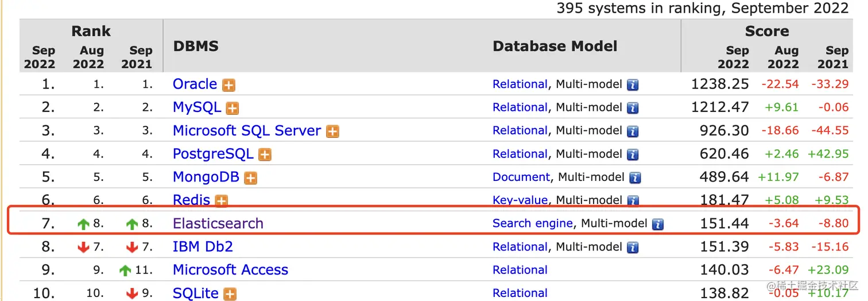Select the score value 1212.47
This screenshot has width=868, height=301.
pos(720,107)
